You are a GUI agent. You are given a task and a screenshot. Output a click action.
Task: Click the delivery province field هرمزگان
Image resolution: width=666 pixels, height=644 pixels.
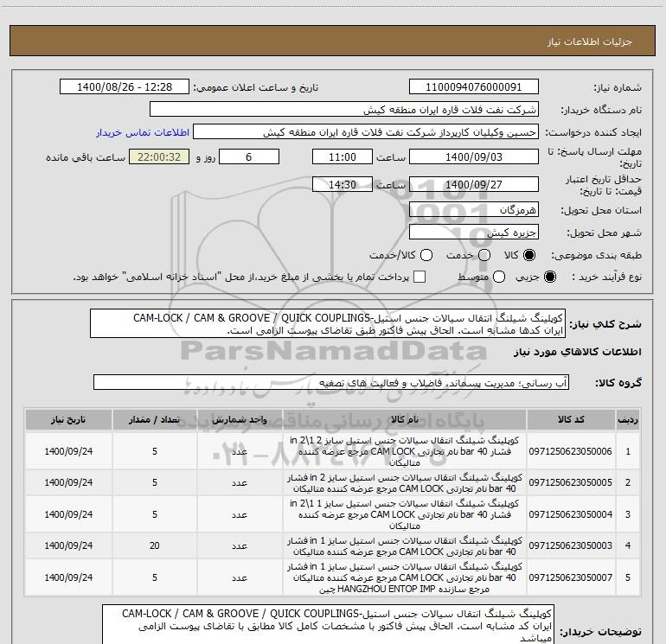pyautogui.click(x=474, y=210)
